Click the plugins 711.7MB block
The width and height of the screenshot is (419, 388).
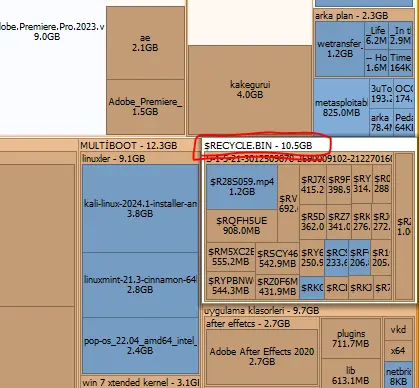[351, 338]
